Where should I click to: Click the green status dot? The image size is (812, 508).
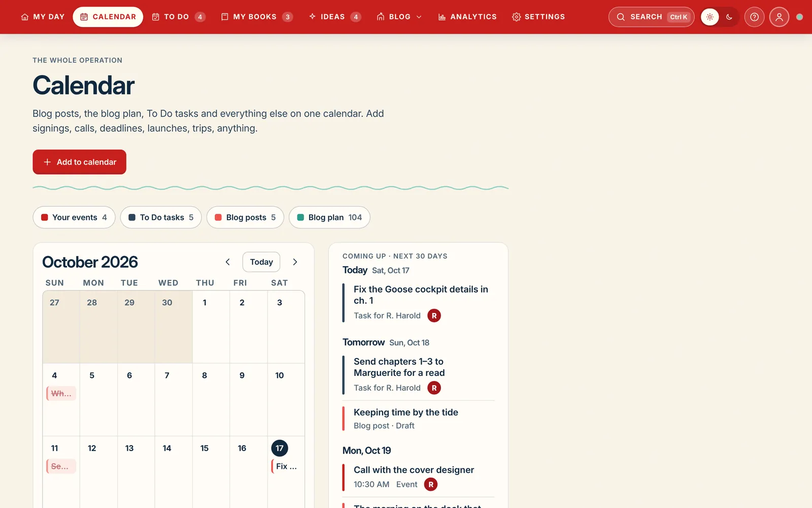pos(799,17)
